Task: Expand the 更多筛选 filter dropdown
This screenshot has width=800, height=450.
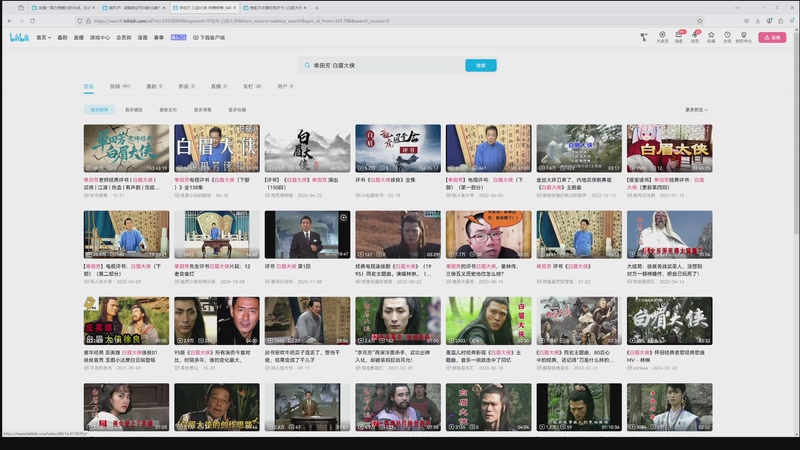Action: pyautogui.click(x=696, y=110)
